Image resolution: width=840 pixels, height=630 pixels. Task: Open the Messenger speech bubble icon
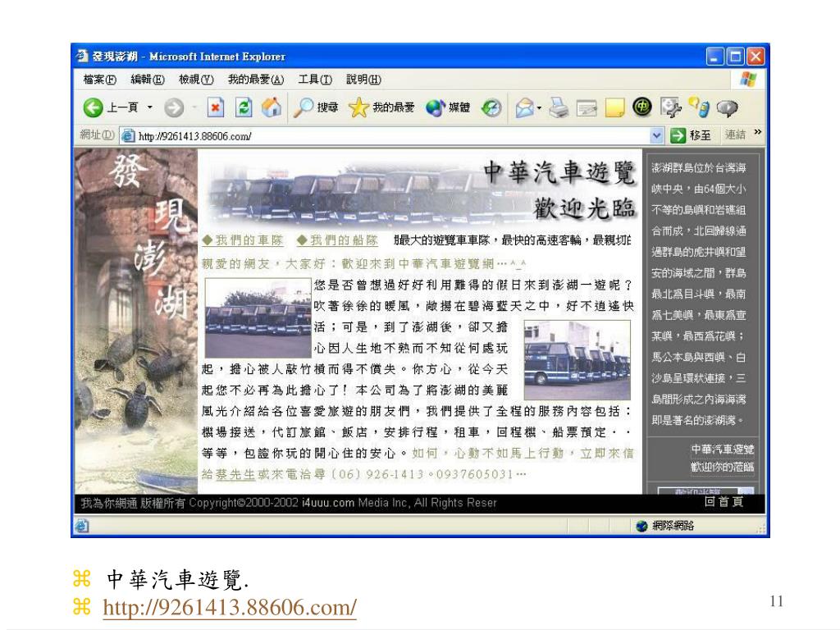pos(727,108)
